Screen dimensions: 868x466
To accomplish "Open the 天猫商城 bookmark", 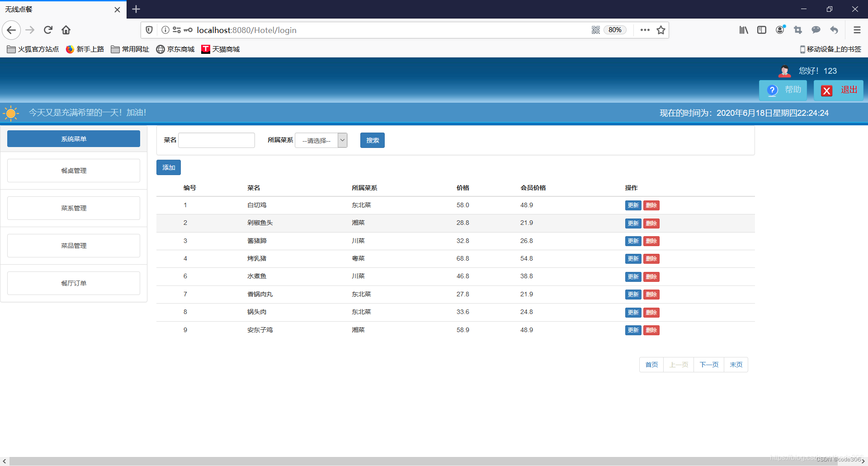I will [x=221, y=49].
